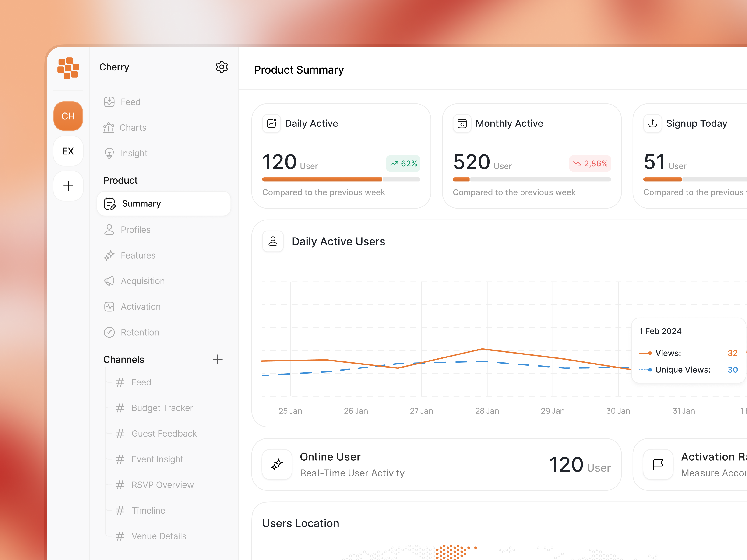
Task: Click the Acquisition megaphone icon
Action: pyautogui.click(x=109, y=281)
